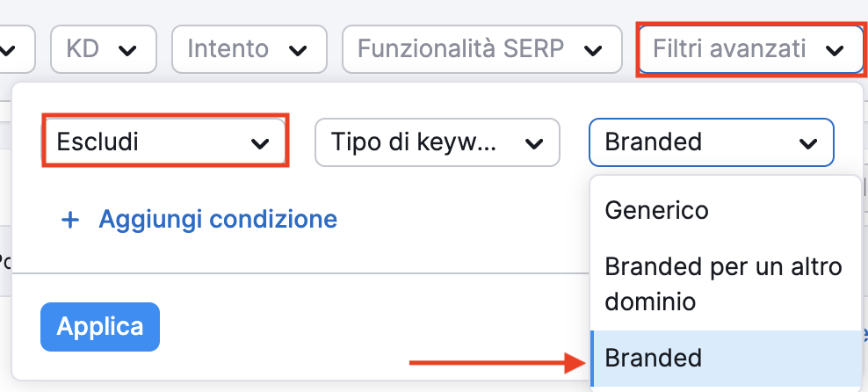Viewport: 868px width, 392px height.
Task: Click the Aggiungi condizione link text
Action: (x=217, y=219)
